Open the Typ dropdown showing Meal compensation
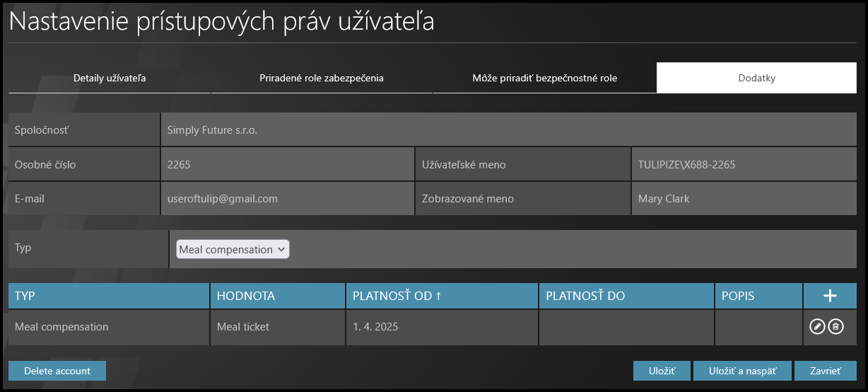 point(233,249)
